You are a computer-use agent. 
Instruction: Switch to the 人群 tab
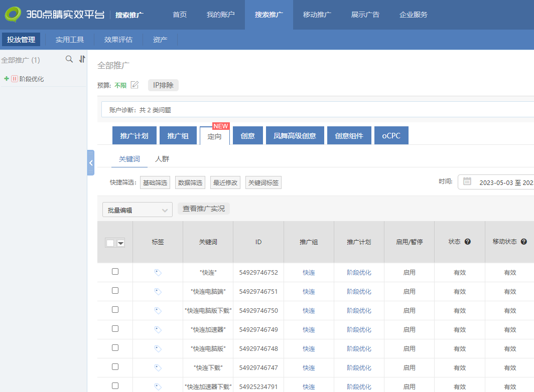click(162, 159)
